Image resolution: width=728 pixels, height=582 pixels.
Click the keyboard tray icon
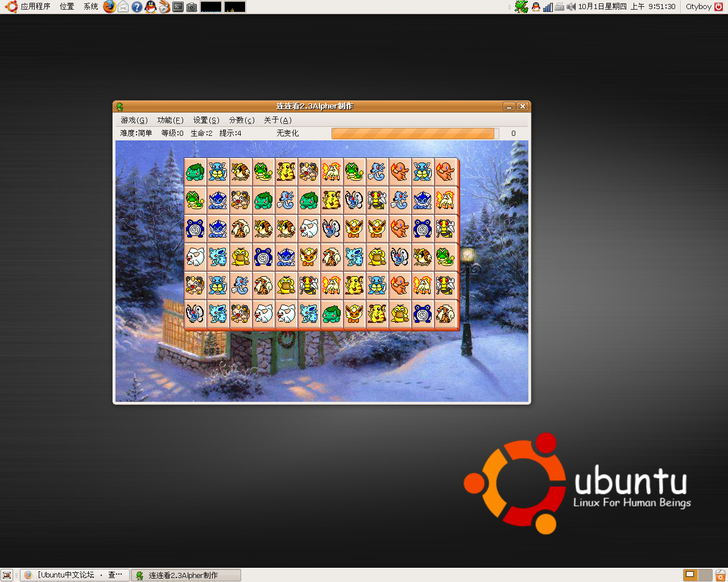[x=560, y=7]
